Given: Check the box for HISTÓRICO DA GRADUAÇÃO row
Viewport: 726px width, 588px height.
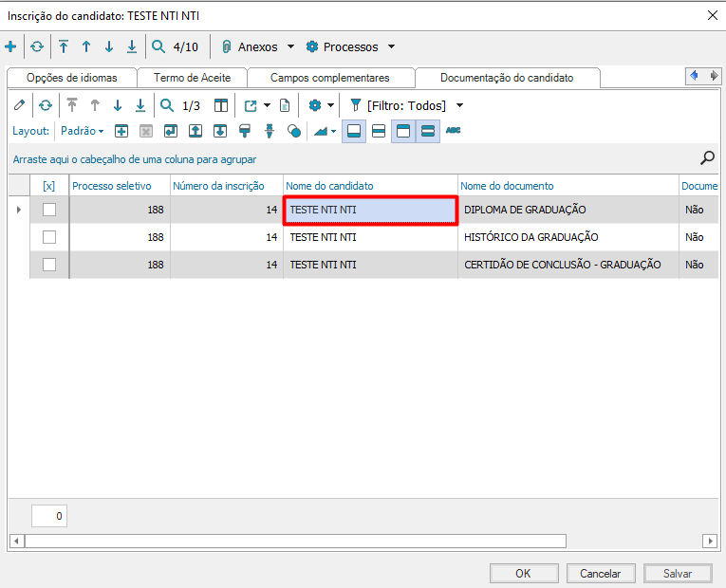Looking at the screenshot, I should 49,237.
